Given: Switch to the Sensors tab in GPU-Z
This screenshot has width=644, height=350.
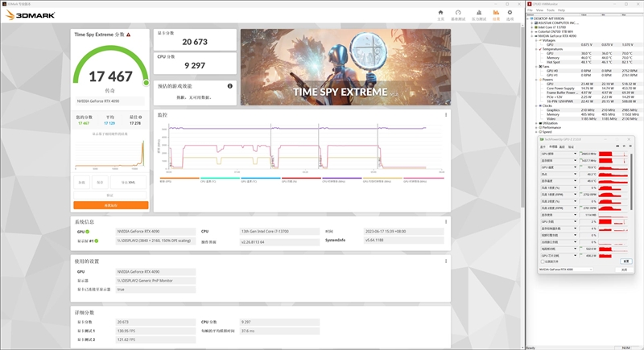Looking at the screenshot, I should tap(551, 147).
